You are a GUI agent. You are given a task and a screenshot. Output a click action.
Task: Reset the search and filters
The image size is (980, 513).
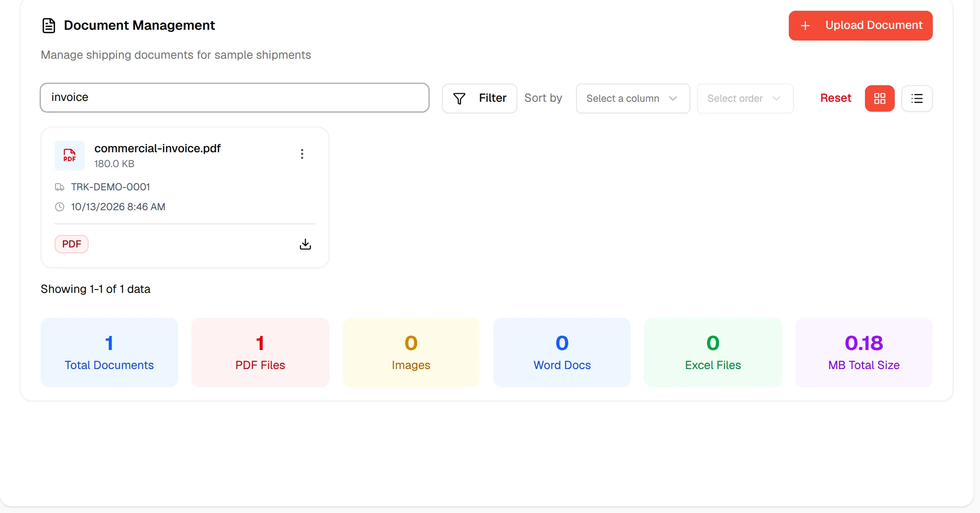(x=836, y=98)
